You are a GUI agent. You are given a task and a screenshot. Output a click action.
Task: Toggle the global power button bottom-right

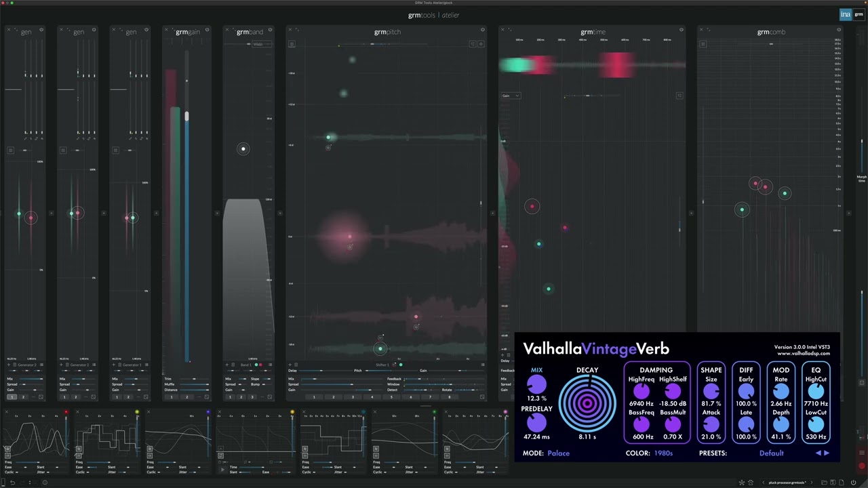tap(853, 483)
